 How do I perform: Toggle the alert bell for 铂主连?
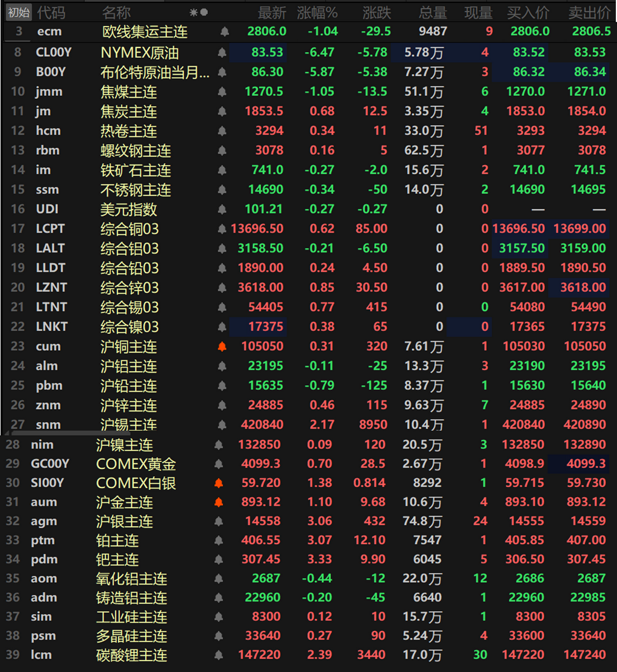pyautogui.click(x=219, y=541)
